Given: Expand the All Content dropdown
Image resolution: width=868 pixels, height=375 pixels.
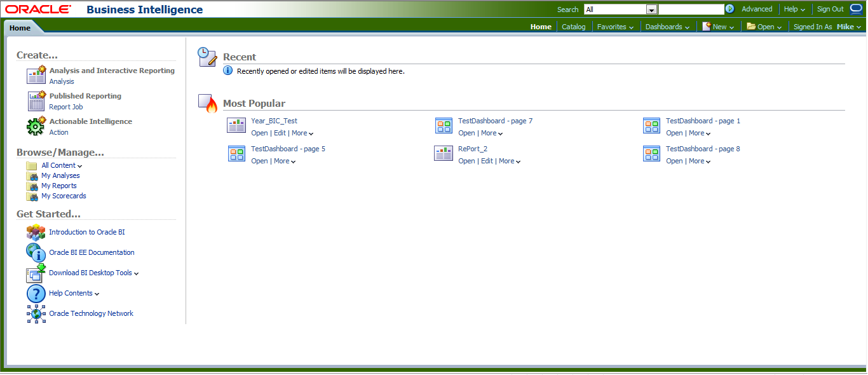Looking at the screenshot, I should click(62, 165).
